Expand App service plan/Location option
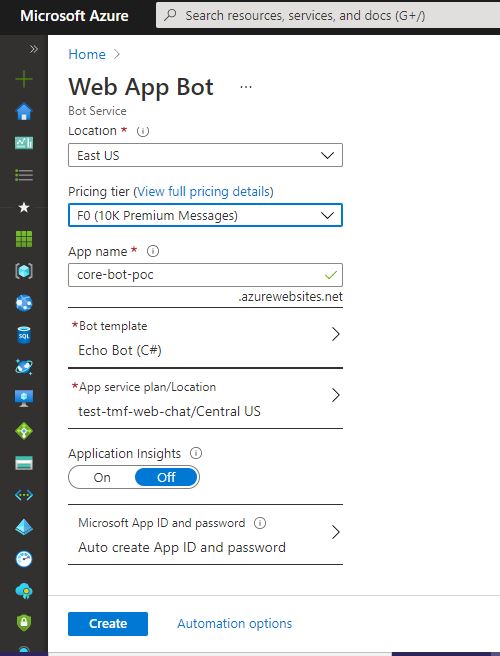 coord(205,399)
